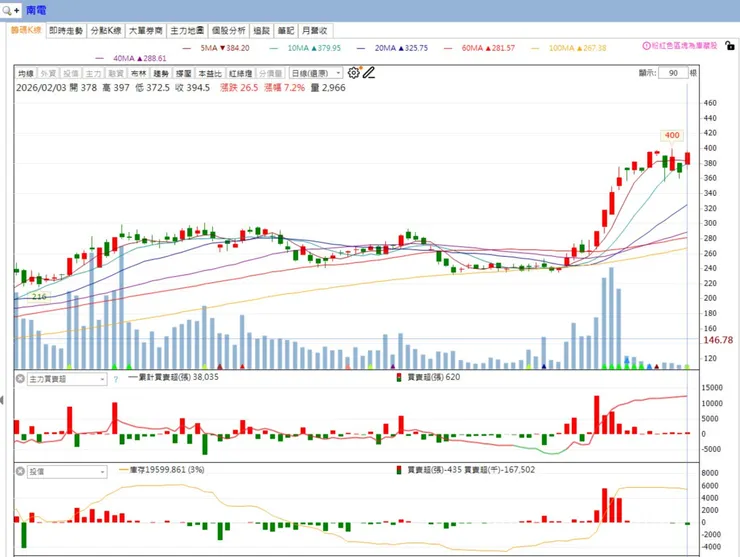Switch to the 即時走勢 tab
Image resolution: width=740 pixels, height=557 pixels.
(x=66, y=31)
